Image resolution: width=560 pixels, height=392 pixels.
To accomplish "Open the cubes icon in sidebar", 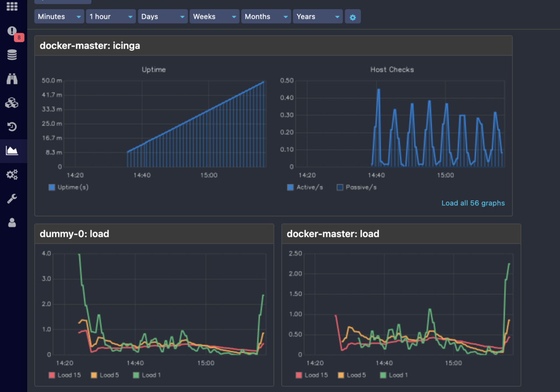I will [x=12, y=103].
